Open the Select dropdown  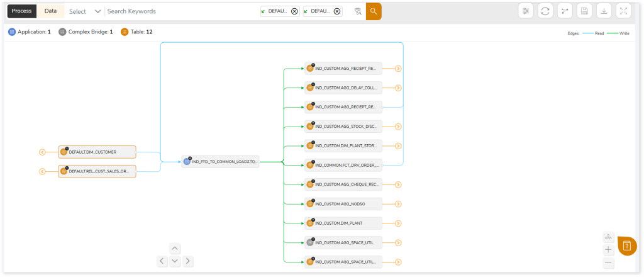(x=85, y=11)
